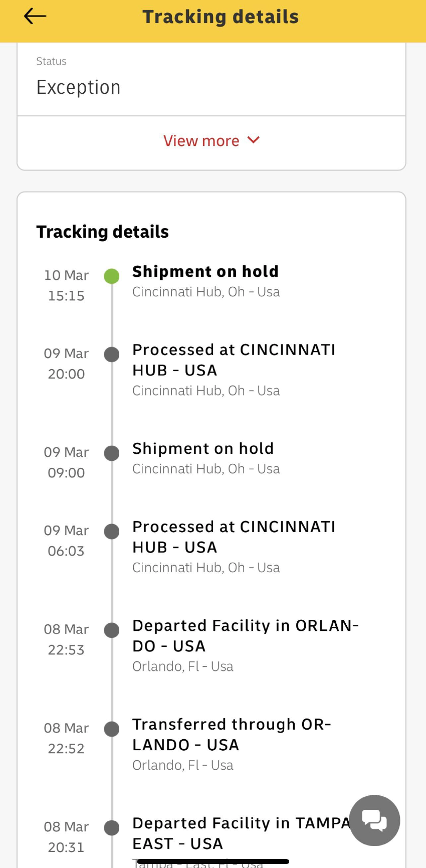426x868 pixels.
Task: Tap the 09 Mar 20:00 timeline dot
Action: click(x=111, y=355)
